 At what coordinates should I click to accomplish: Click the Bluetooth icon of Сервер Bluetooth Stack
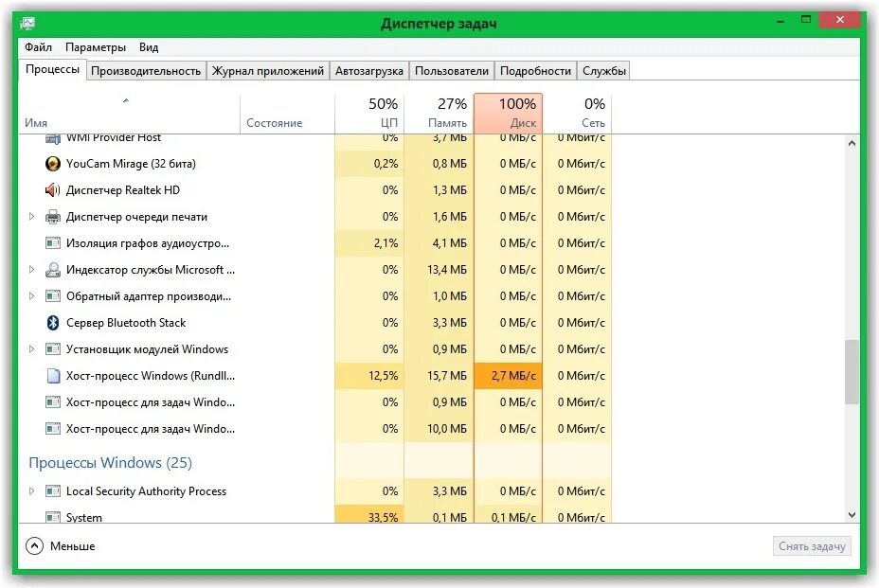click(x=53, y=322)
